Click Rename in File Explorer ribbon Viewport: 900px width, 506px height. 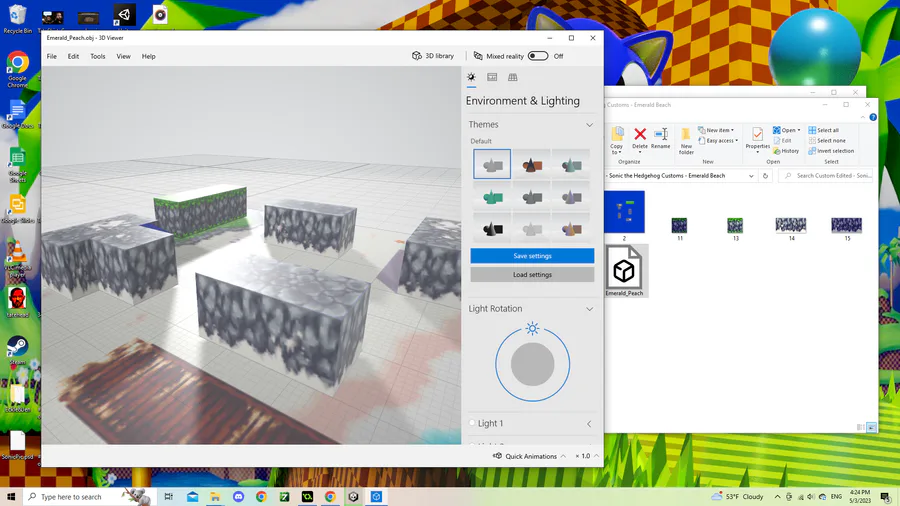[661, 138]
